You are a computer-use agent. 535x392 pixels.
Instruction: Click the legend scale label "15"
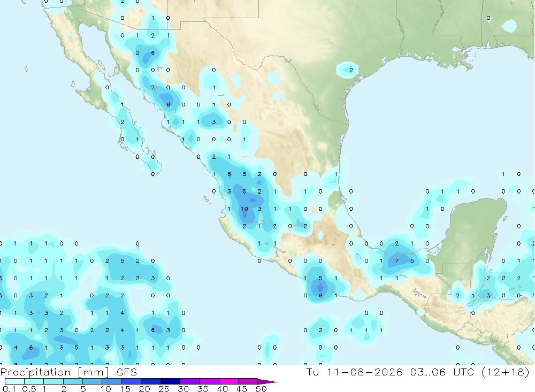pyautogui.click(x=125, y=389)
